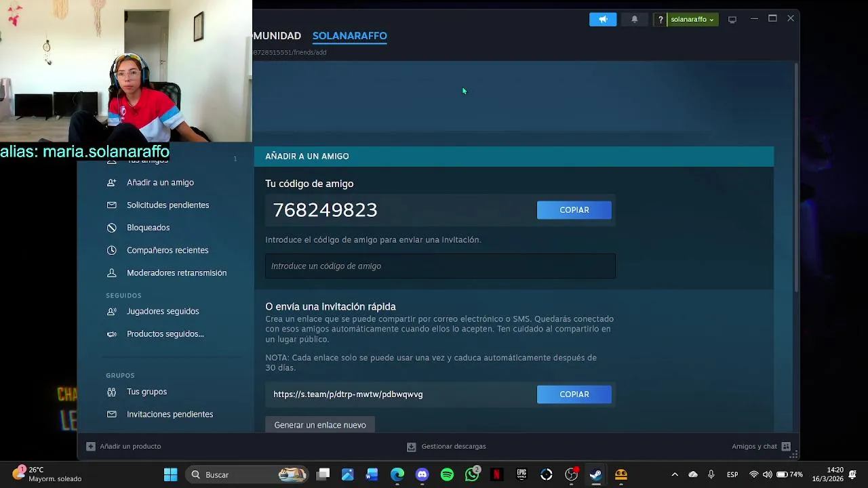Open 'Productos seguidos...' in the sidebar
Screen dimensions: 868x488
tap(165, 333)
